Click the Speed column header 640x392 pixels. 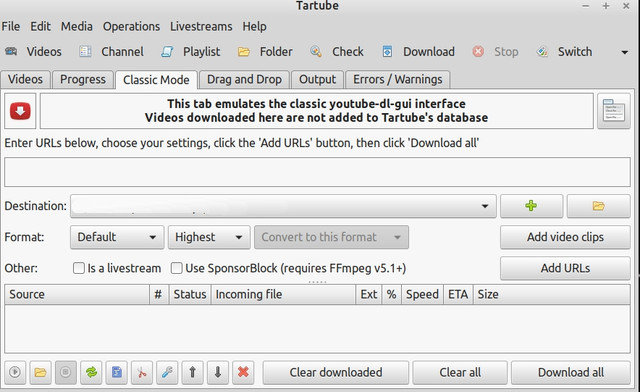(x=422, y=294)
